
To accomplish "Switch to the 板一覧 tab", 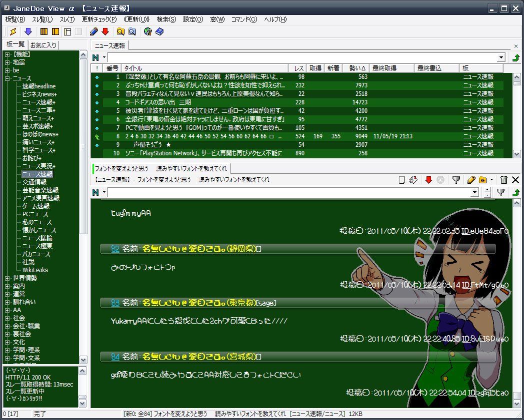I will click(15, 44).
